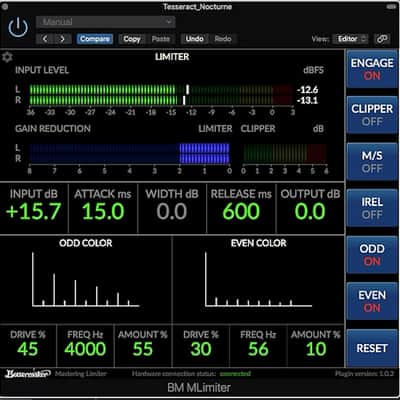Image resolution: width=400 pixels, height=400 pixels.
Task: Select the INPUT dB value +15.7
Action: [33, 211]
